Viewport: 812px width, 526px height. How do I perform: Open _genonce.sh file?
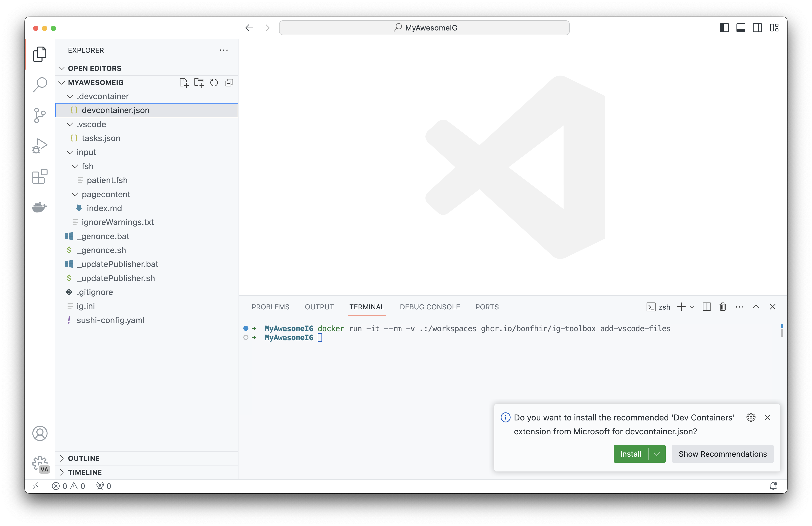pyautogui.click(x=147, y=250)
